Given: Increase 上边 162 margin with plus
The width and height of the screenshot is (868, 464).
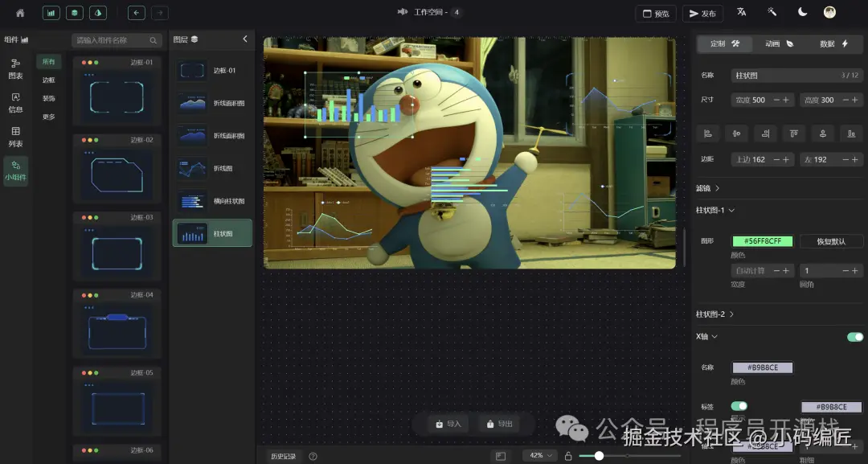Looking at the screenshot, I should [785, 159].
